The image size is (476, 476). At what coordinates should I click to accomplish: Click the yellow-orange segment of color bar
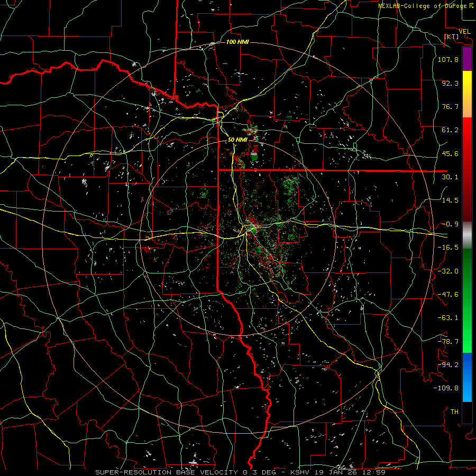467,94
